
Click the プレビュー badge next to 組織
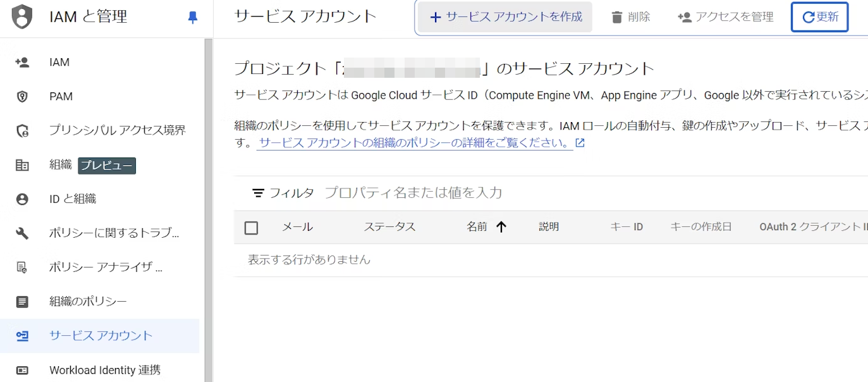tap(107, 166)
